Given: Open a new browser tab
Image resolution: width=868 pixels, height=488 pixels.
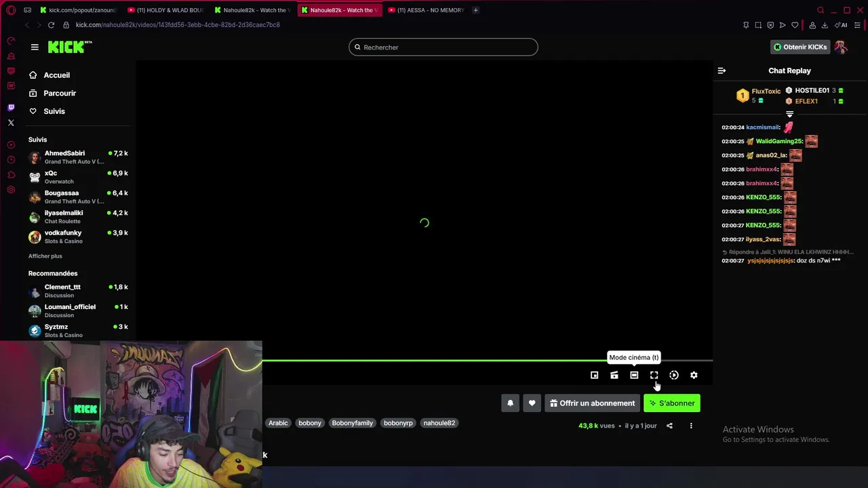Looking at the screenshot, I should (x=475, y=10).
